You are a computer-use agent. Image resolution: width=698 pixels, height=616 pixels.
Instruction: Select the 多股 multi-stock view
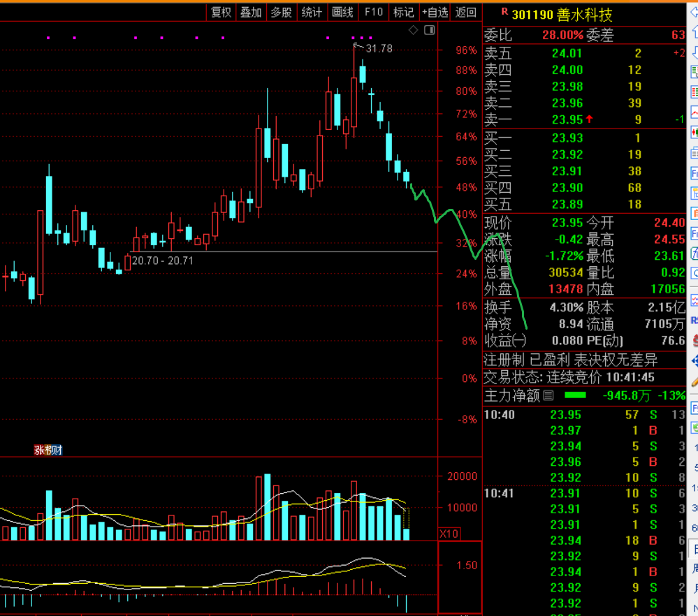coord(282,13)
